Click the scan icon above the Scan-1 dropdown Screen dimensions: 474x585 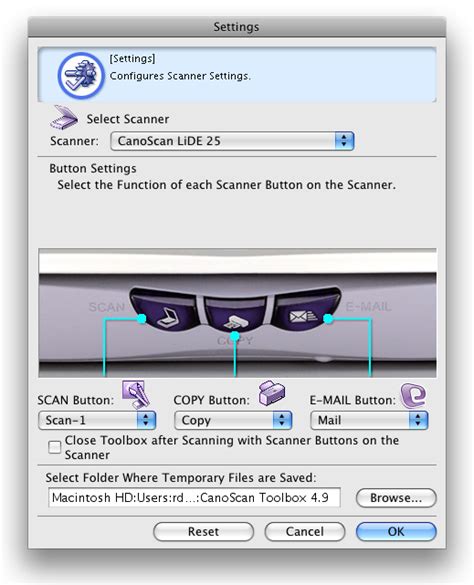[136, 395]
